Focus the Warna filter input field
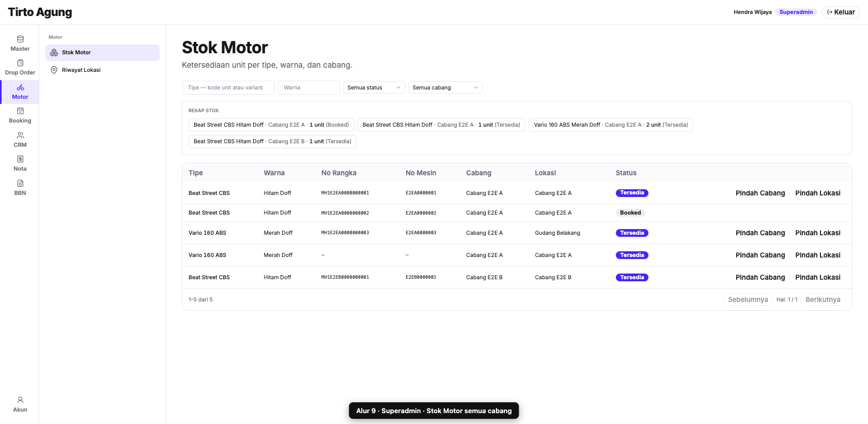 (x=309, y=88)
